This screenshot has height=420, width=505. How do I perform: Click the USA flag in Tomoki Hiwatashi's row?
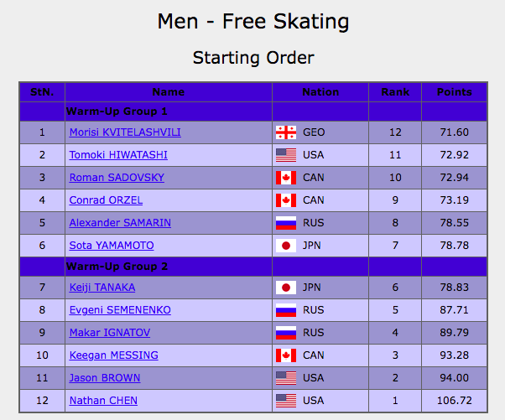(x=286, y=155)
